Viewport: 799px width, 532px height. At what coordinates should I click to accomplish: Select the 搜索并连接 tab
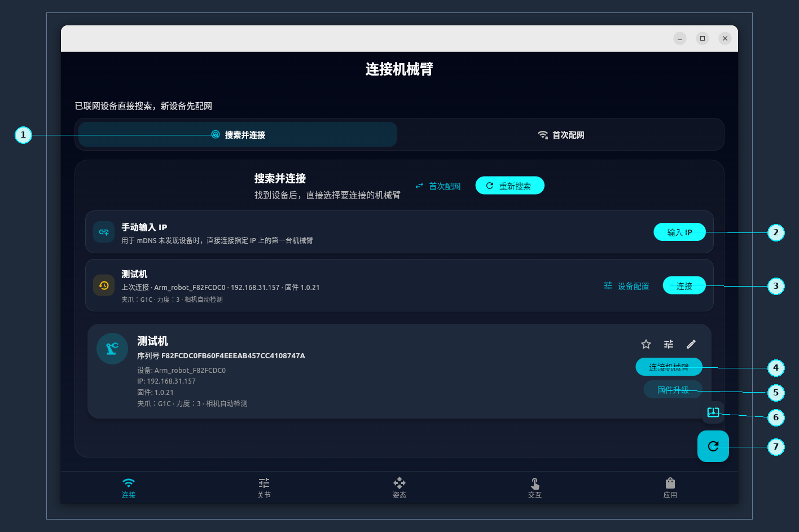[238, 134]
